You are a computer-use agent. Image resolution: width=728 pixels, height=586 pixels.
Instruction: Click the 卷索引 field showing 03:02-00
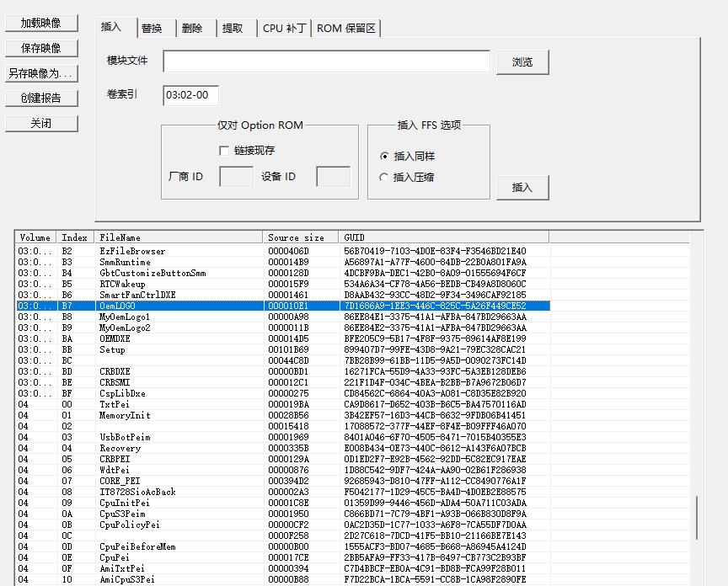(x=190, y=95)
